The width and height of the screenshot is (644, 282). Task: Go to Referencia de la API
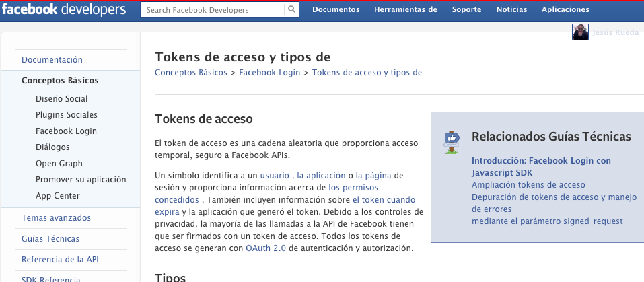[60, 260]
